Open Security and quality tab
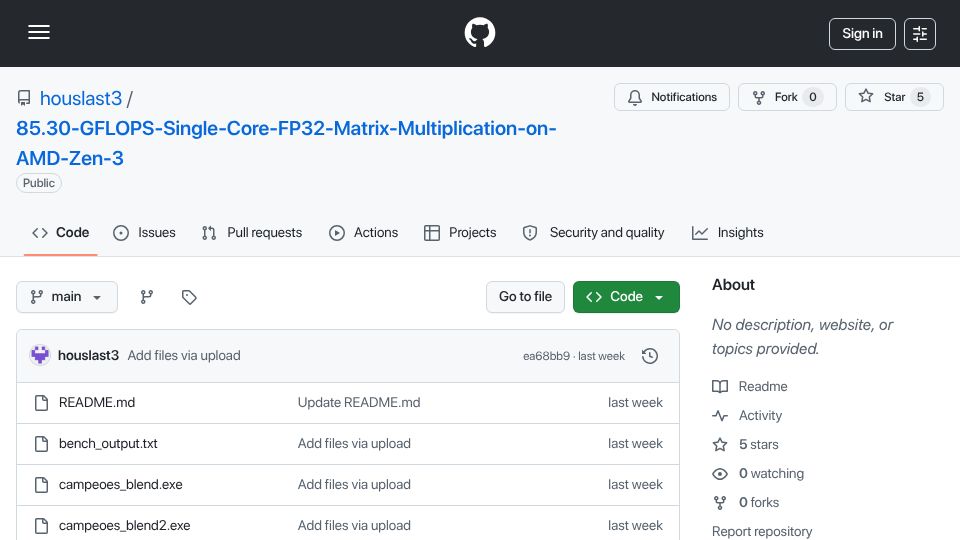This screenshot has height=540, width=960. click(x=593, y=233)
